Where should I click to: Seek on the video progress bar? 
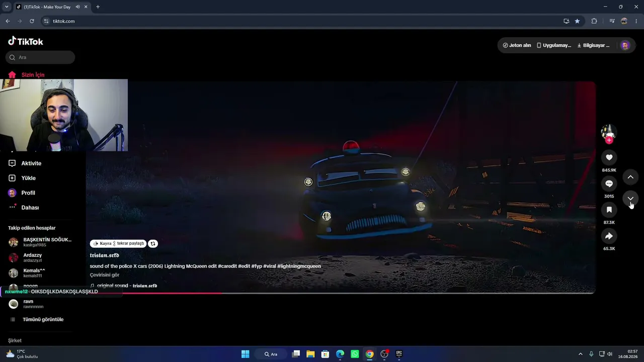[x=341, y=293]
